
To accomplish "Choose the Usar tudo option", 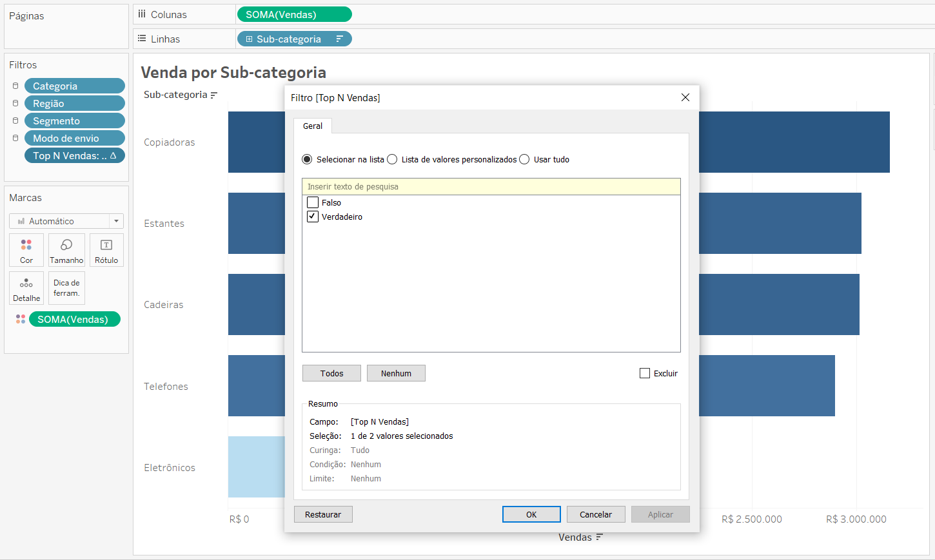I will pos(524,159).
